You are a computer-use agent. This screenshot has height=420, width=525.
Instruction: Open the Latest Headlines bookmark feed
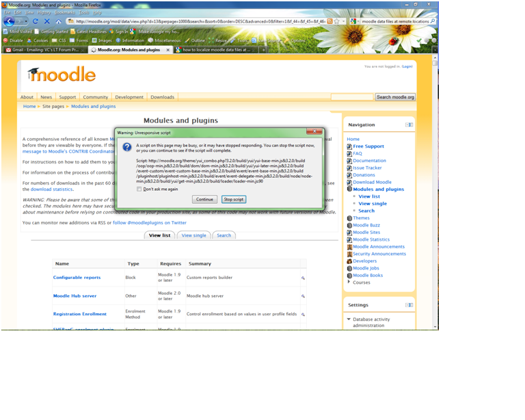(x=89, y=31)
